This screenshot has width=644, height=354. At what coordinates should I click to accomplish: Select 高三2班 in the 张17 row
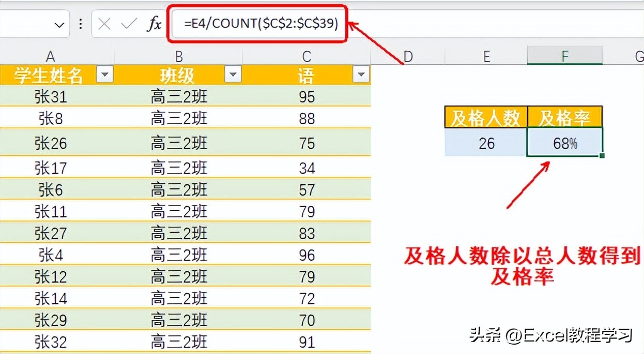(179, 167)
